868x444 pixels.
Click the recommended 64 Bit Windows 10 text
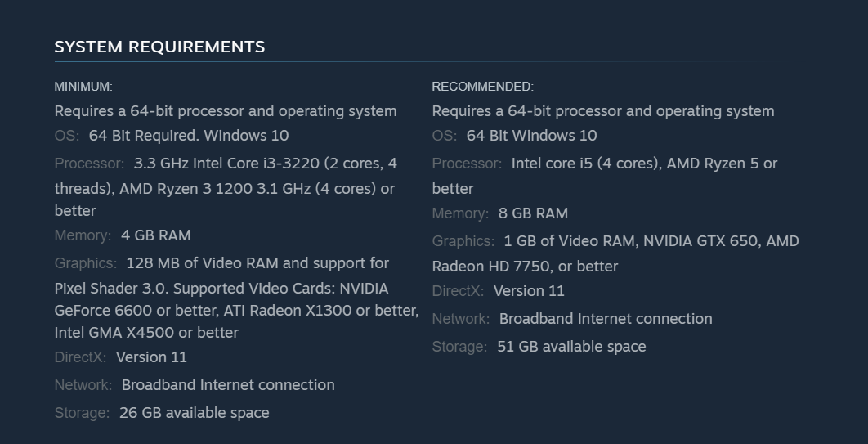pos(531,136)
